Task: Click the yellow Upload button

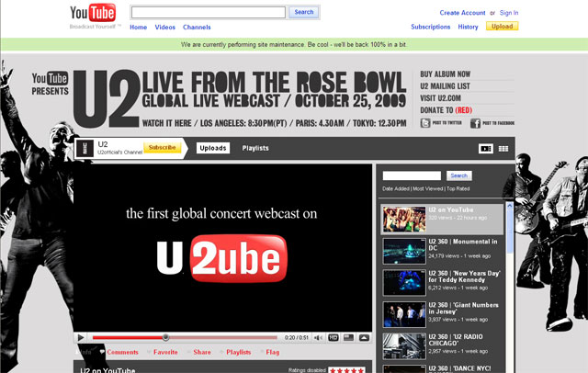Action: [x=503, y=27]
